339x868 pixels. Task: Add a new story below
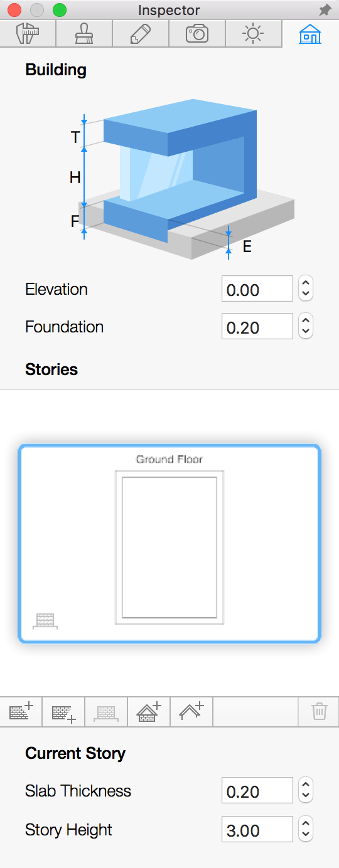coord(63,712)
